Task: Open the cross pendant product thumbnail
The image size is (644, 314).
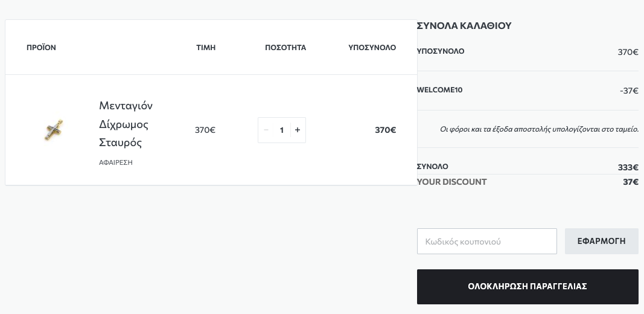Action: [x=54, y=130]
